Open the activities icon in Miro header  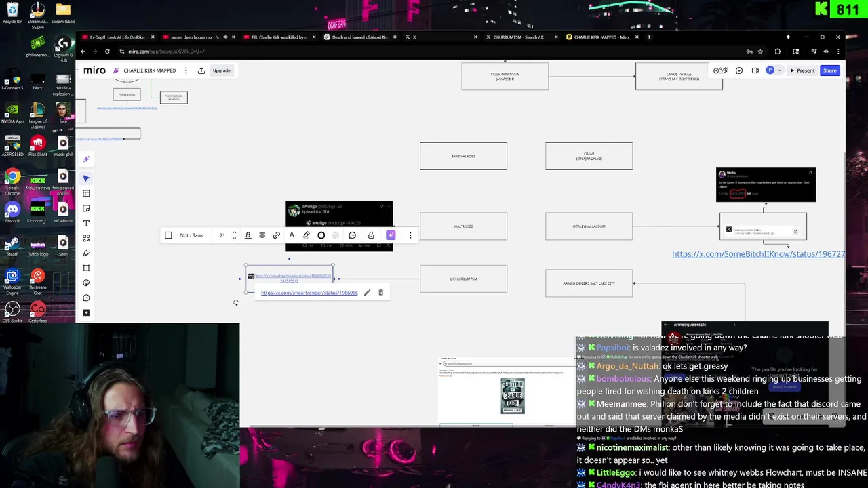pyautogui.click(x=721, y=70)
